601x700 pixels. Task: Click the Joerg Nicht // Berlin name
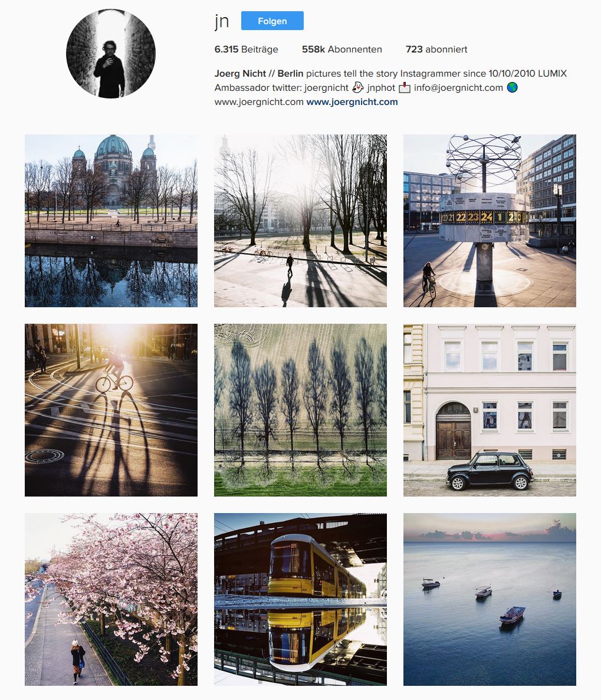tap(259, 73)
